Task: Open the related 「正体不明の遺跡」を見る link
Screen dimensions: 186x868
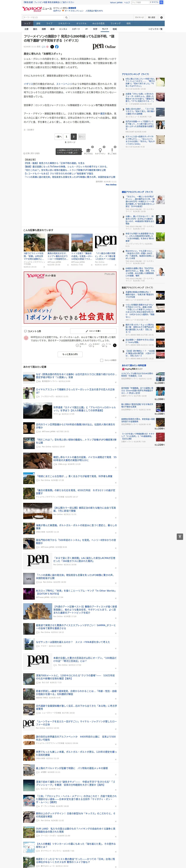Action: (x=54, y=163)
